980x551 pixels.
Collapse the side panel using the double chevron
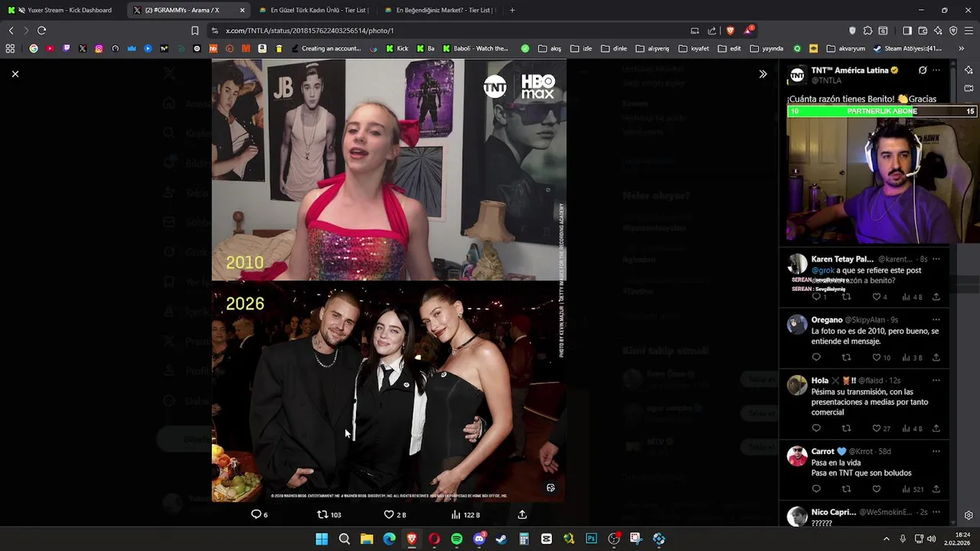(x=763, y=74)
